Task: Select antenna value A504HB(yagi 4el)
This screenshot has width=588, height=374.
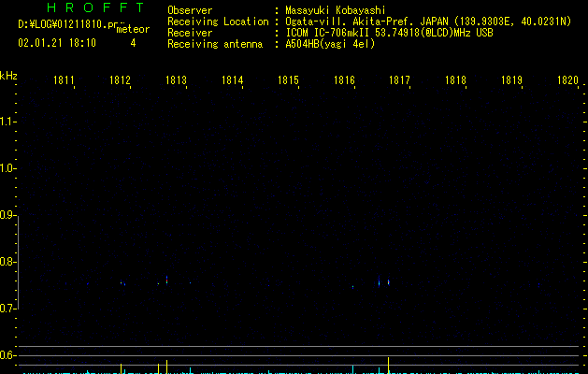Action: tap(330, 44)
